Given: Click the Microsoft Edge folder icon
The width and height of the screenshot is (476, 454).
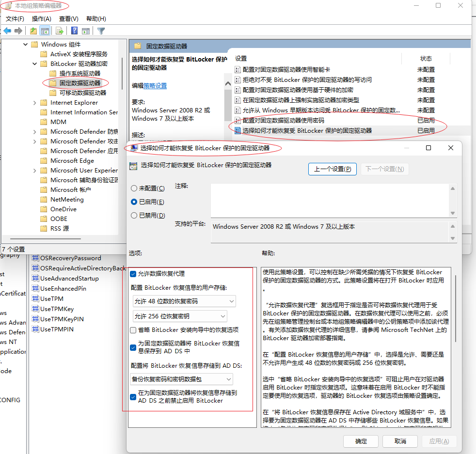Looking at the screenshot, I should point(44,160).
